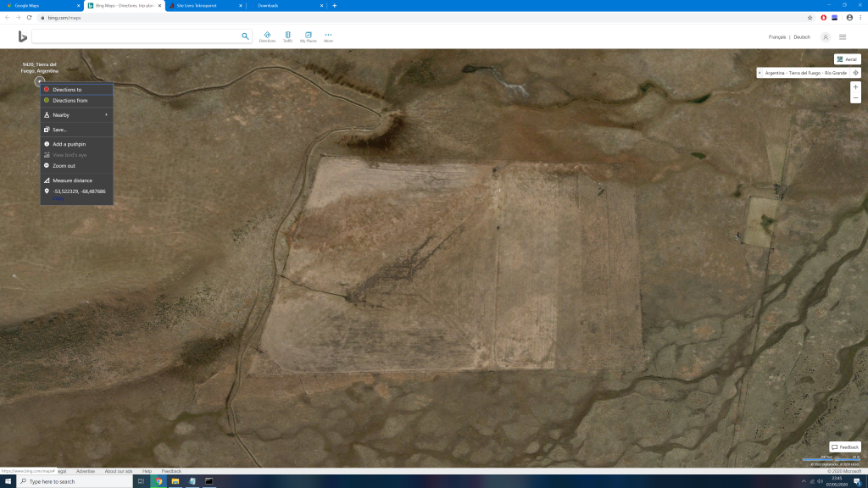Open the Bing hamburger menu

tap(843, 37)
